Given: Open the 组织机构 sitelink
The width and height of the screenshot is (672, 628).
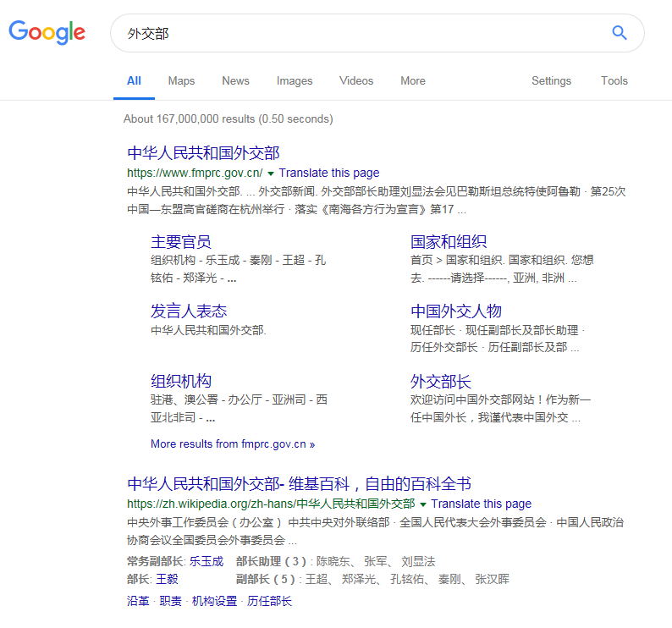Looking at the screenshot, I should (x=181, y=381).
